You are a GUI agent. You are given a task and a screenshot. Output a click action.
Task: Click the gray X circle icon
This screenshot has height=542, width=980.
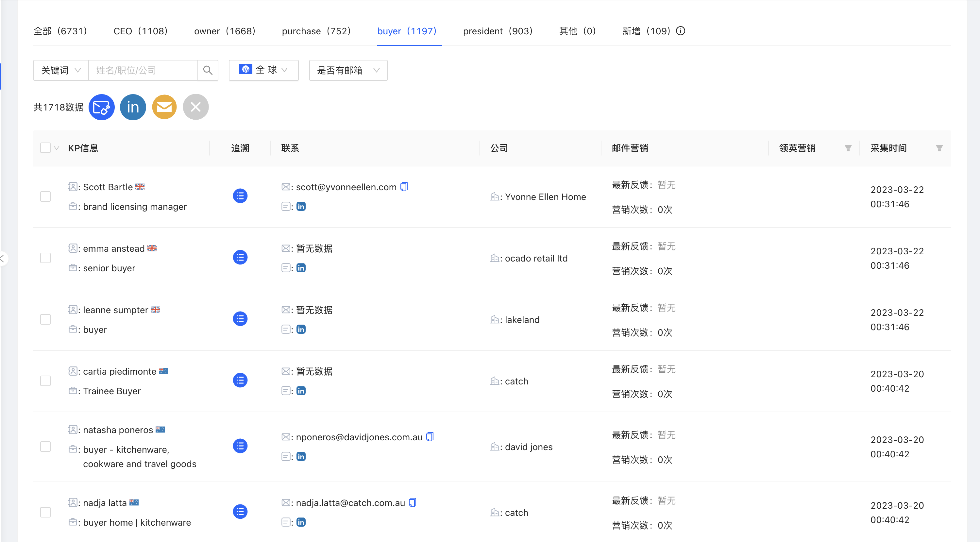click(195, 107)
